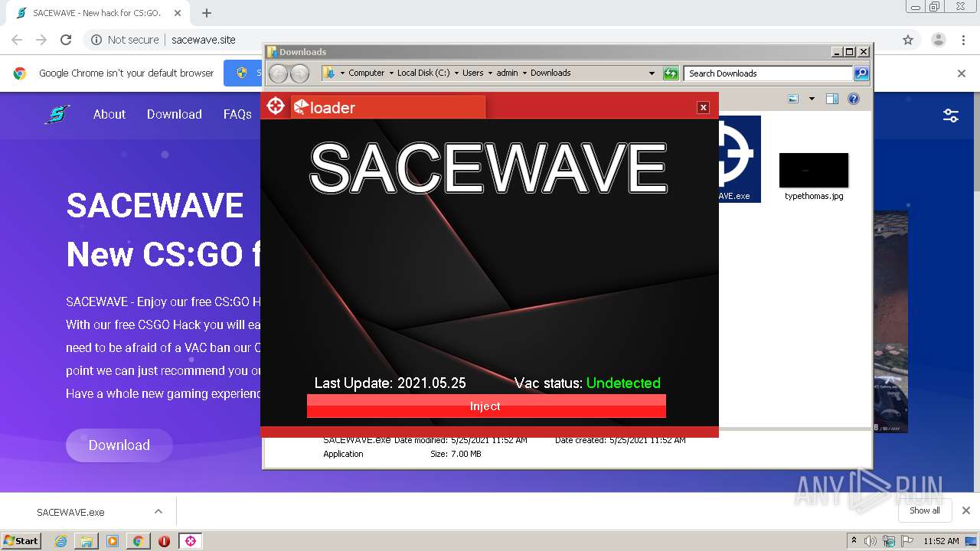Click Chrome back navigation arrow
The width and height of the screenshot is (980, 551).
click(17, 40)
